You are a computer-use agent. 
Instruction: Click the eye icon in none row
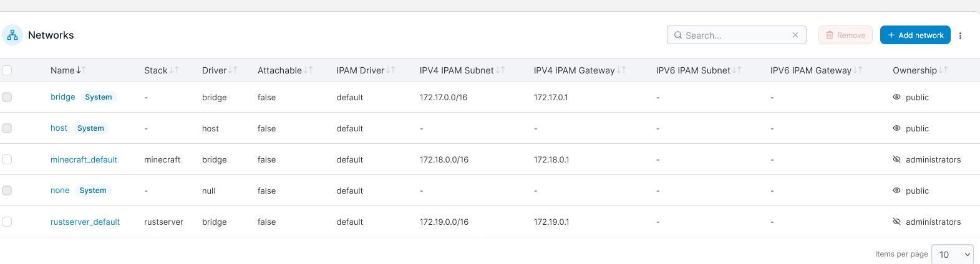(896, 191)
